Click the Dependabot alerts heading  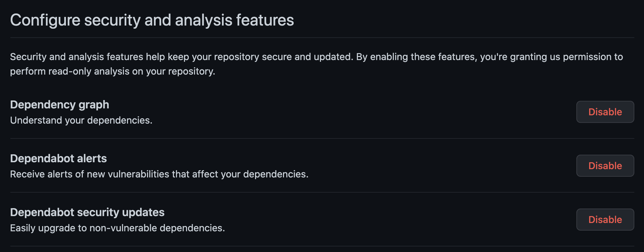58,158
